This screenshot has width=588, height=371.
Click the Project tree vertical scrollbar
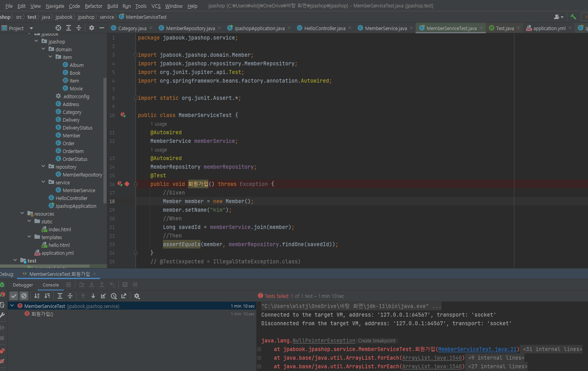(x=105, y=140)
